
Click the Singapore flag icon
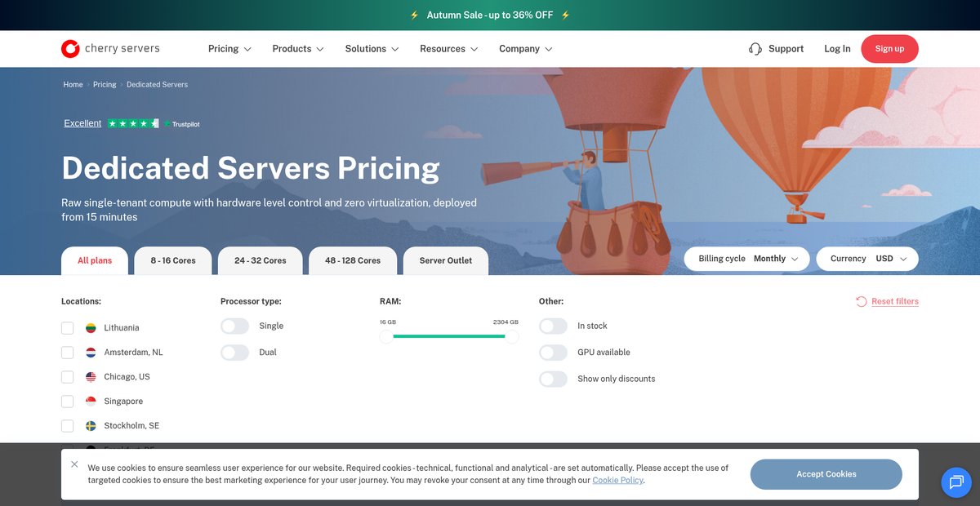point(91,402)
